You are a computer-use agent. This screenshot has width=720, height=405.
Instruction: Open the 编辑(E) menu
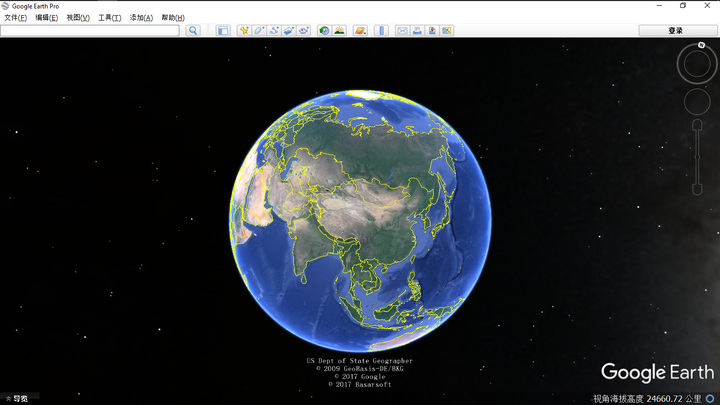(x=46, y=17)
